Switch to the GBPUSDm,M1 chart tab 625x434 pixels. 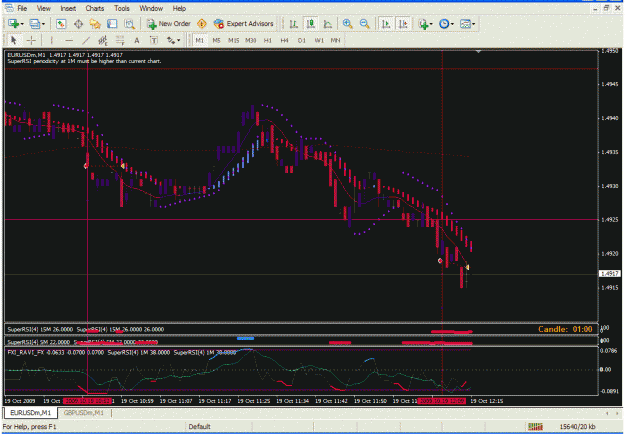click(83, 413)
